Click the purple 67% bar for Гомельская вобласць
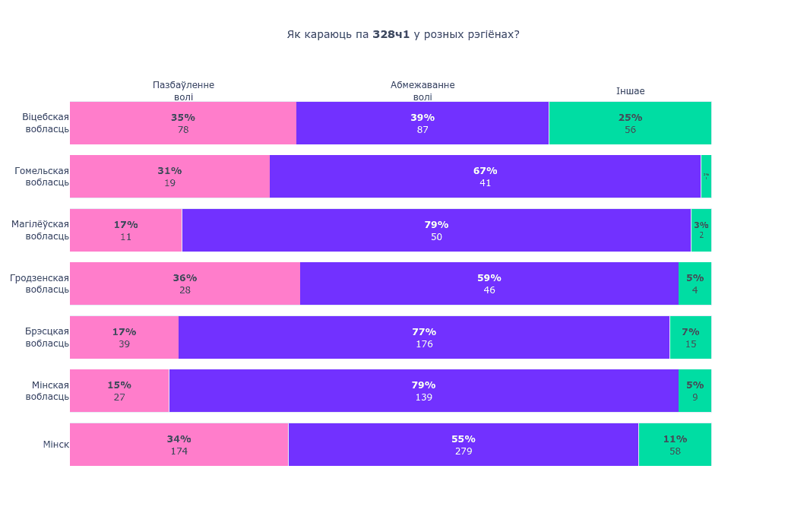The width and height of the screenshot is (807, 532). coord(485,176)
